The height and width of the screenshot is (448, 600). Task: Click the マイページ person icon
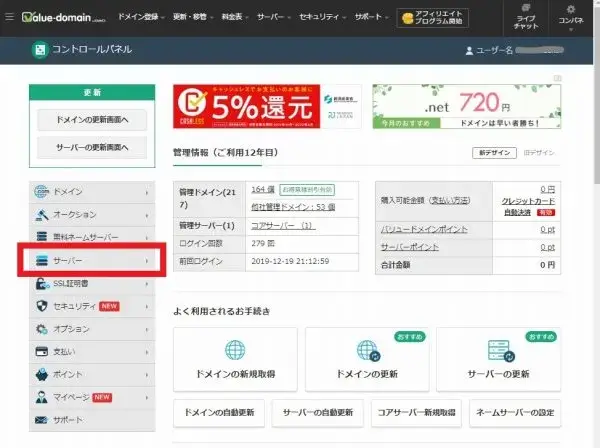coord(41,397)
